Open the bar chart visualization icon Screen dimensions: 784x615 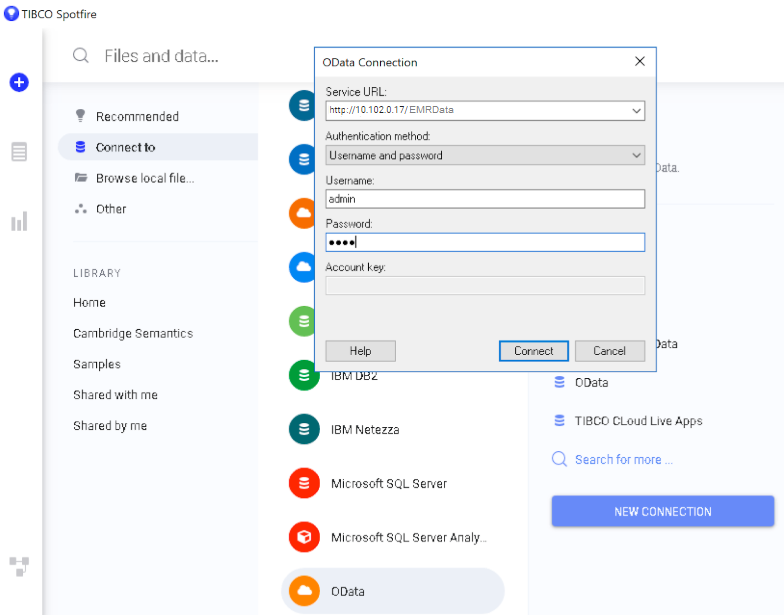tap(19, 222)
